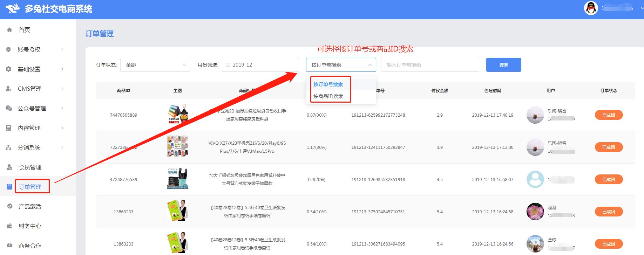
Task: Focus the 输入订单号搜索 input field
Action: pos(430,65)
